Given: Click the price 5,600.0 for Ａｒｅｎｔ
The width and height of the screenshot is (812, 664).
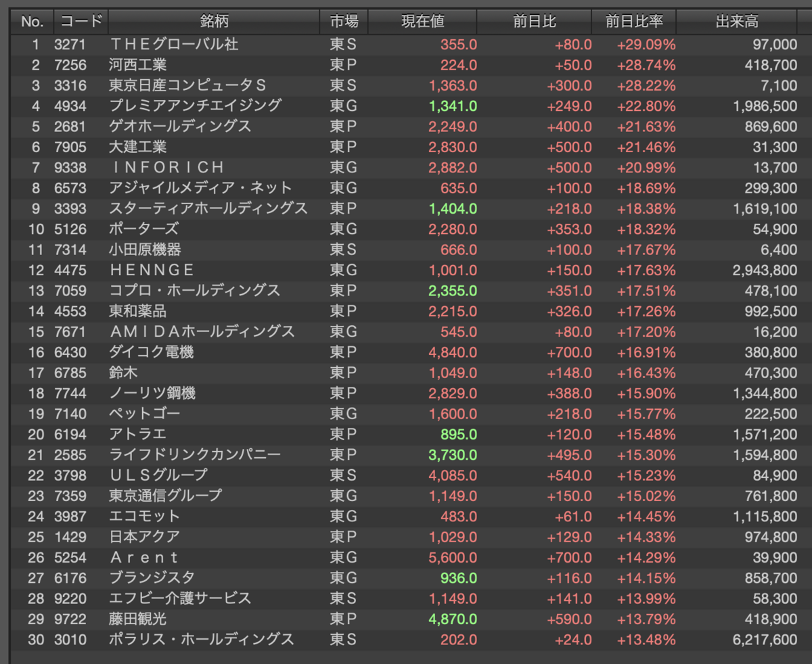Looking at the screenshot, I should coord(453,558).
